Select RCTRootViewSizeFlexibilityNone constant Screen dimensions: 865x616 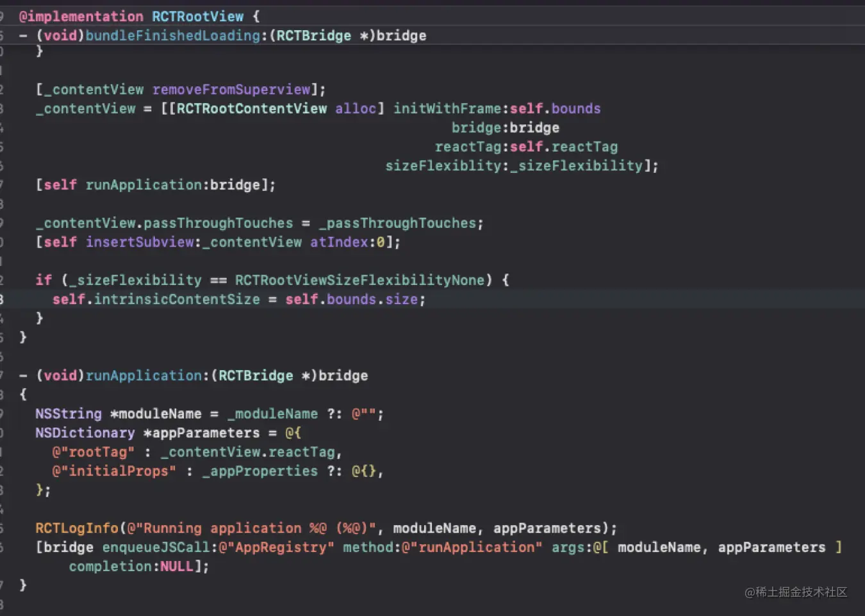tap(359, 280)
